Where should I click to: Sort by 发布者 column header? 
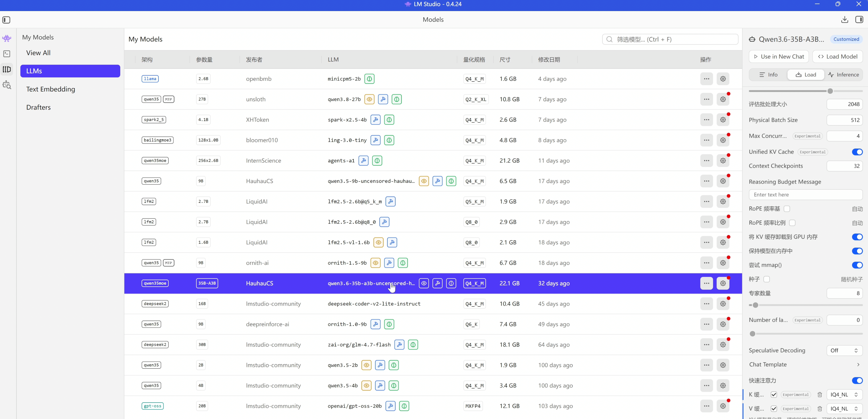point(254,60)
